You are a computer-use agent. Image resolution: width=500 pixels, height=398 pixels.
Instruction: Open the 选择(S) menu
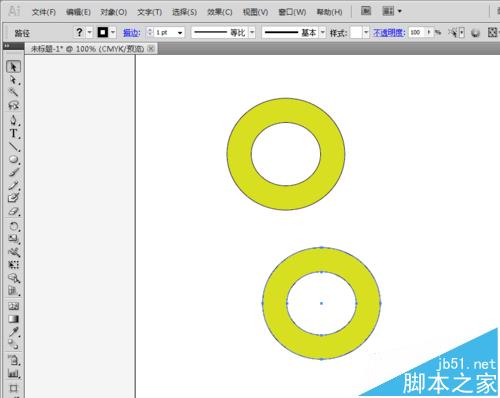184,12
